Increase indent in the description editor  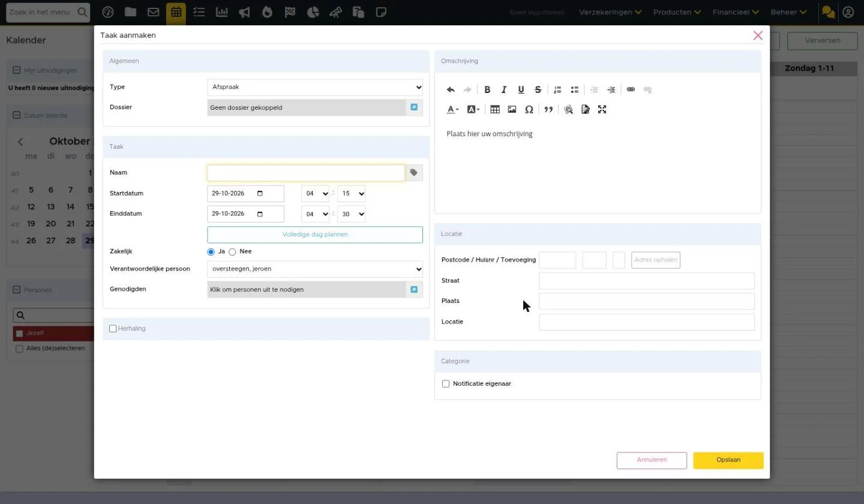[611, 90]
